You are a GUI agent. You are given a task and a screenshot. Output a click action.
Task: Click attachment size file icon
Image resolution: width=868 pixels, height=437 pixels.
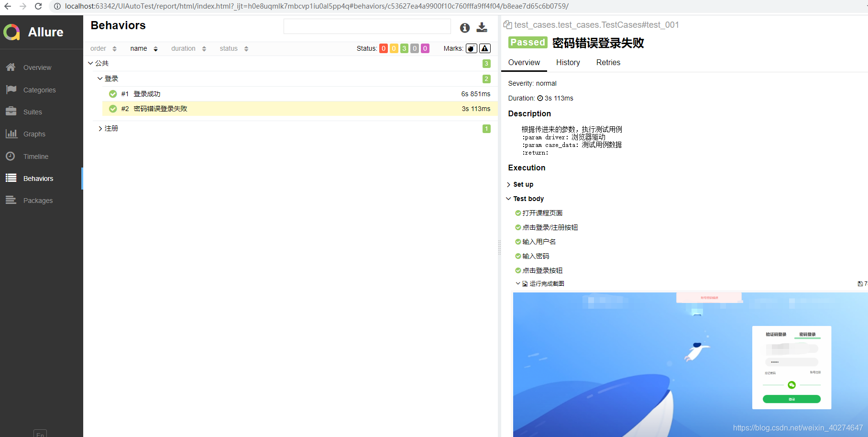point(860,284)
